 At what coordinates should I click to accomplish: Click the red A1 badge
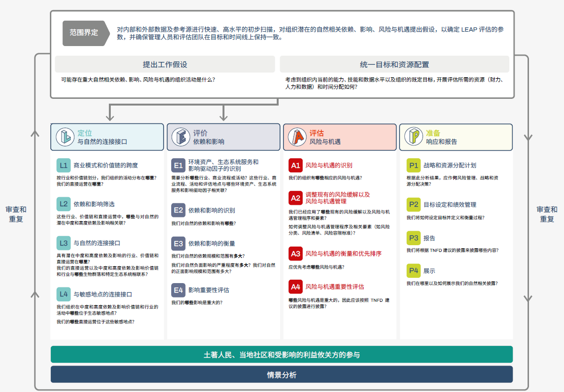point(295,165)
